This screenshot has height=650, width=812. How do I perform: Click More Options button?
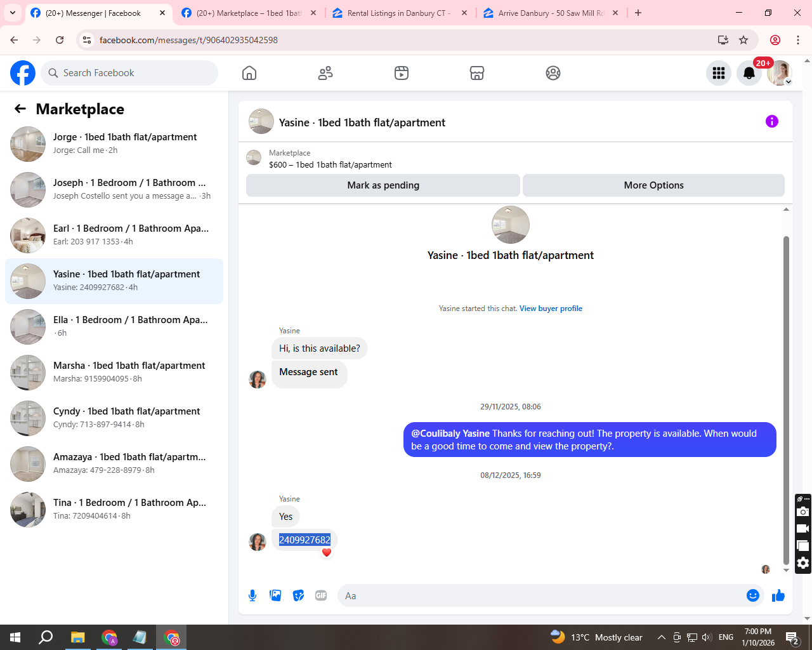coord(653,185)
